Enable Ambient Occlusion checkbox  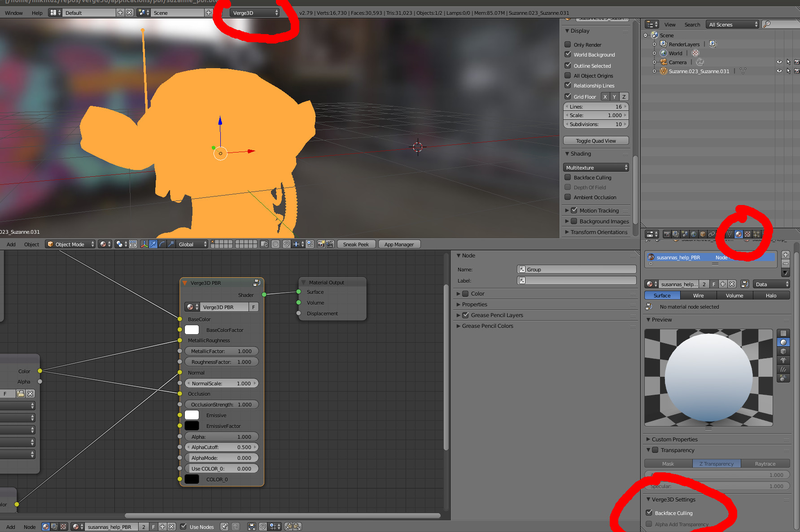(568, 197)
